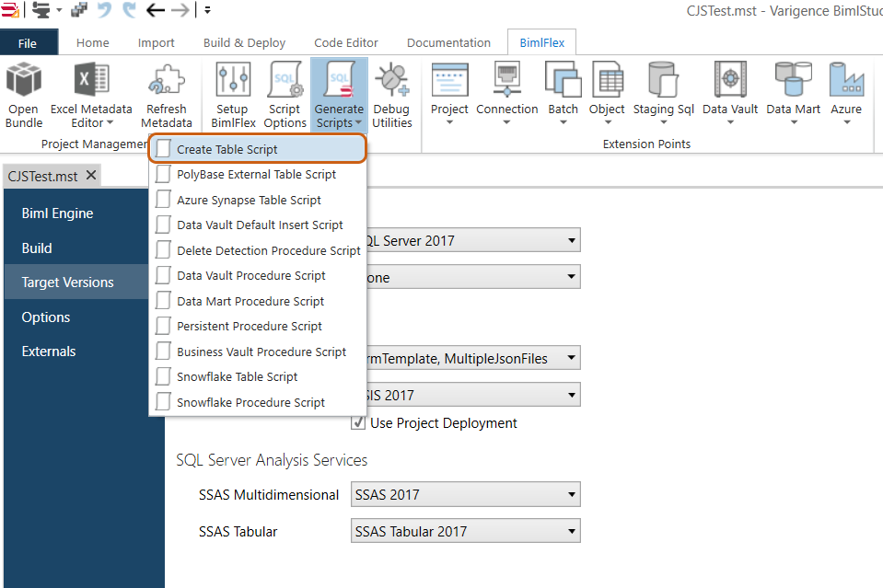Choose Snowflake Procedure Script
The image size is (883, 588).
(x=258, y=402)
